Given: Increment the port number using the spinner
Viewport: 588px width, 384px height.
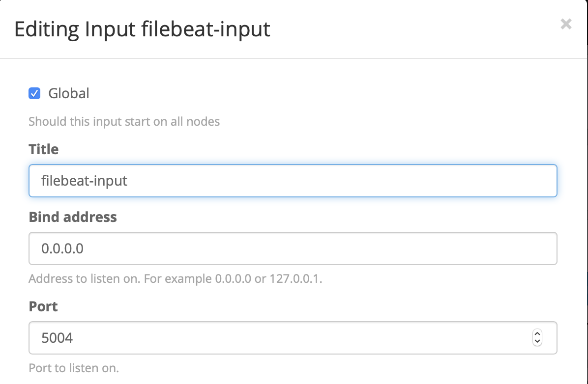Looking at the screenshot, I should [x=537, y=334].
